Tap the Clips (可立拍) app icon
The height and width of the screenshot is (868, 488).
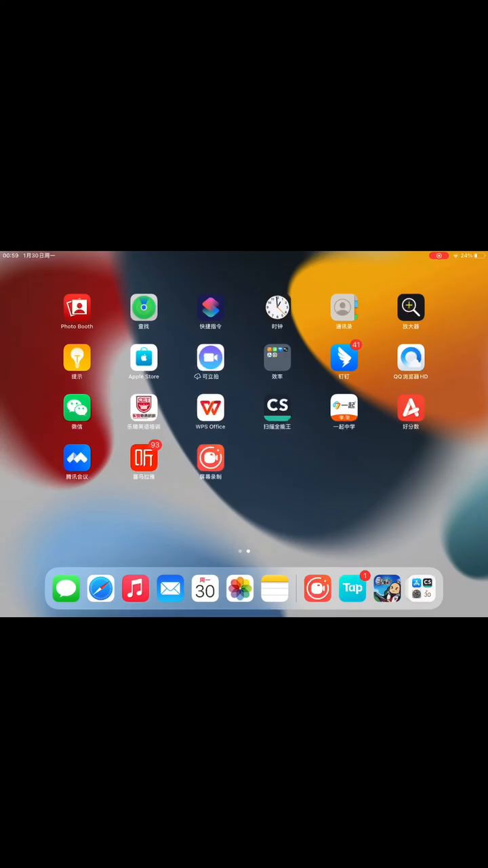click(x=211, y=357)
